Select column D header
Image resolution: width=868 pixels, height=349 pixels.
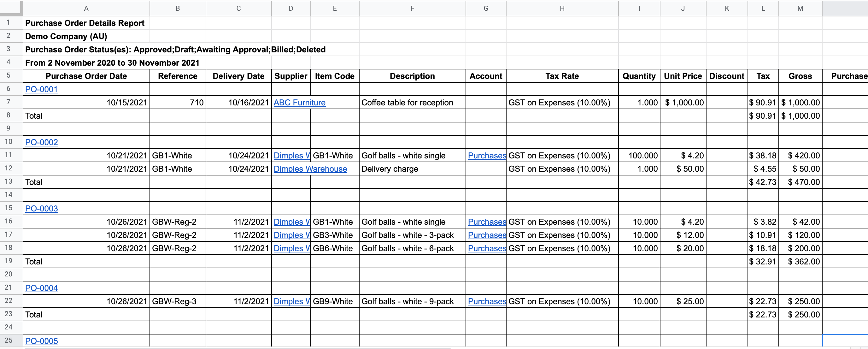pyautogui.click(x=291, y=9)
